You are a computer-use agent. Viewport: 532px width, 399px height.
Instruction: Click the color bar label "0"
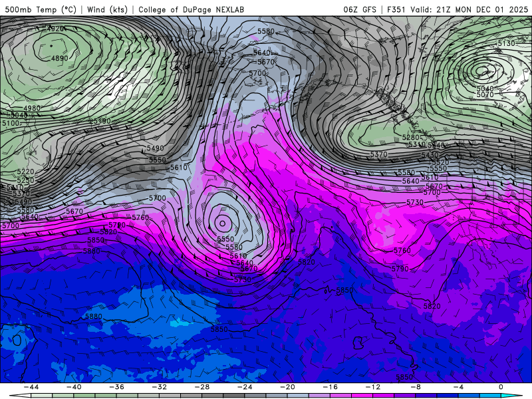(501, 387)
